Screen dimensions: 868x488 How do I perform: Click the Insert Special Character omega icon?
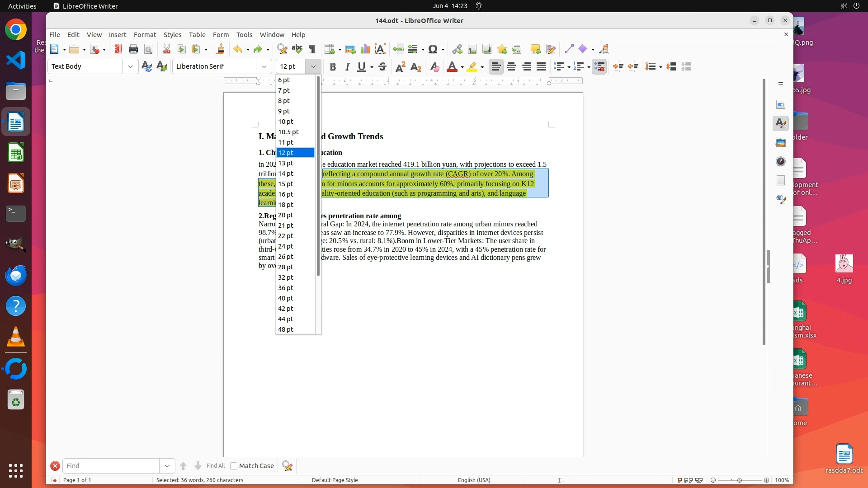point(433,49)
